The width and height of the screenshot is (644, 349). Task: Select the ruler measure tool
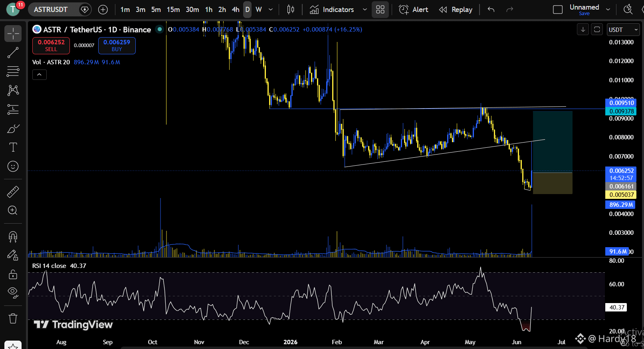13,192
